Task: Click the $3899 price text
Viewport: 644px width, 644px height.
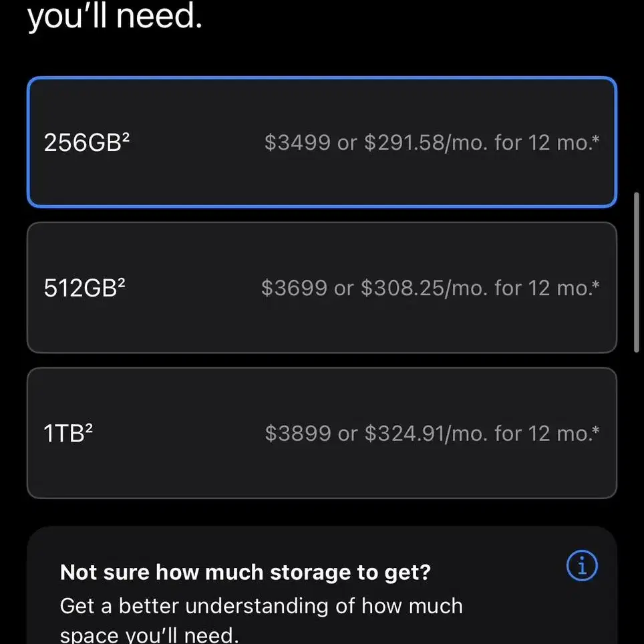Action: [298, 434]
